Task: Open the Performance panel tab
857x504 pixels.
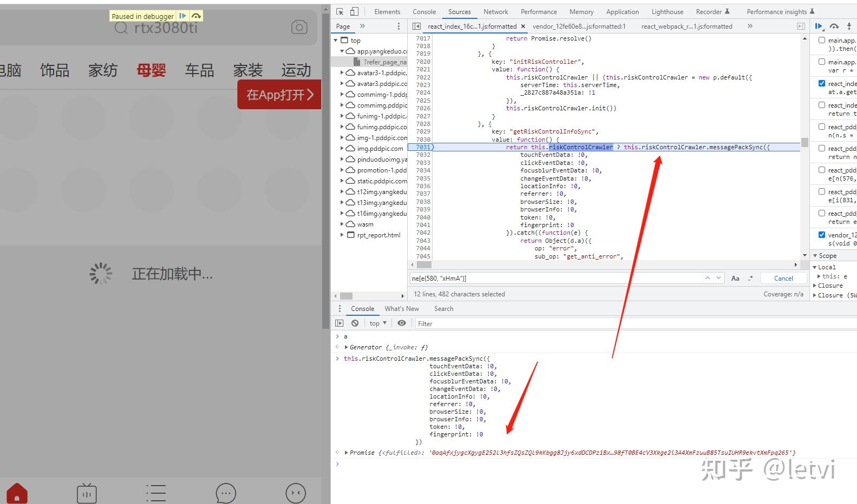Action: [x=539, y=11]
